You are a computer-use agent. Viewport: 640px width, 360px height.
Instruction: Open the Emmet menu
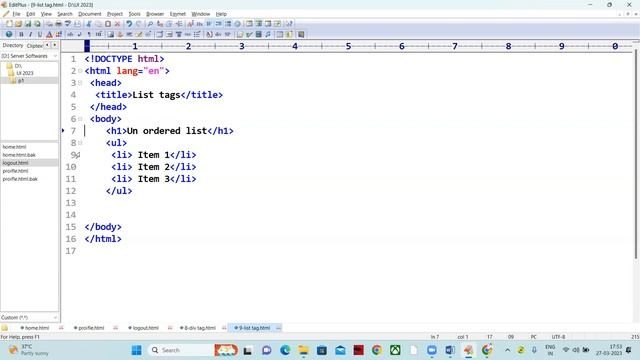(x=178, y=14)
